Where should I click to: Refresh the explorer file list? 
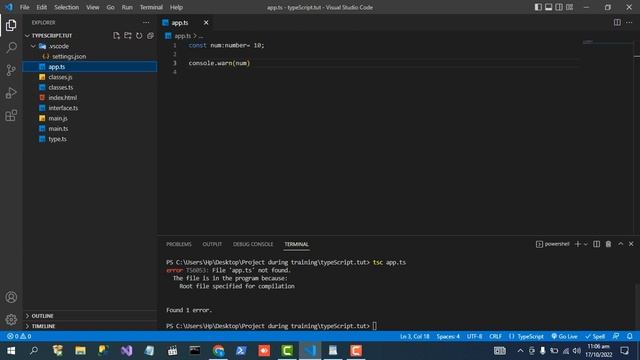139,36
